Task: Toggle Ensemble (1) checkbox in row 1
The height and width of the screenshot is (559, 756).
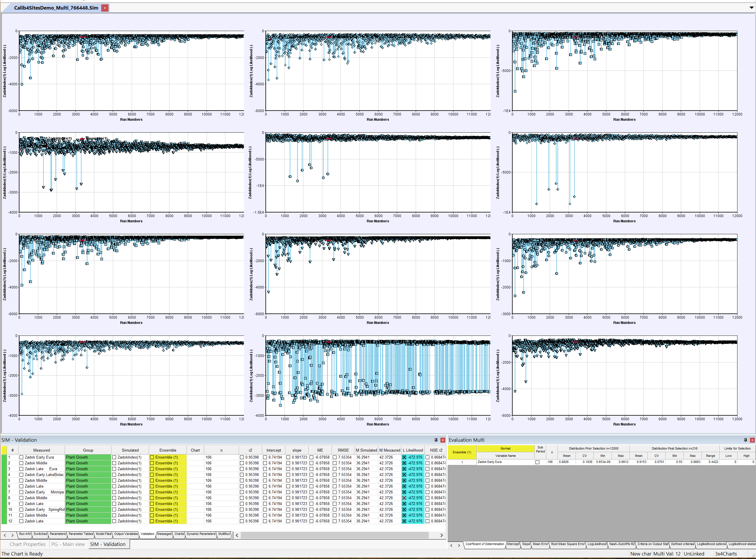Action: coord(152,457)
